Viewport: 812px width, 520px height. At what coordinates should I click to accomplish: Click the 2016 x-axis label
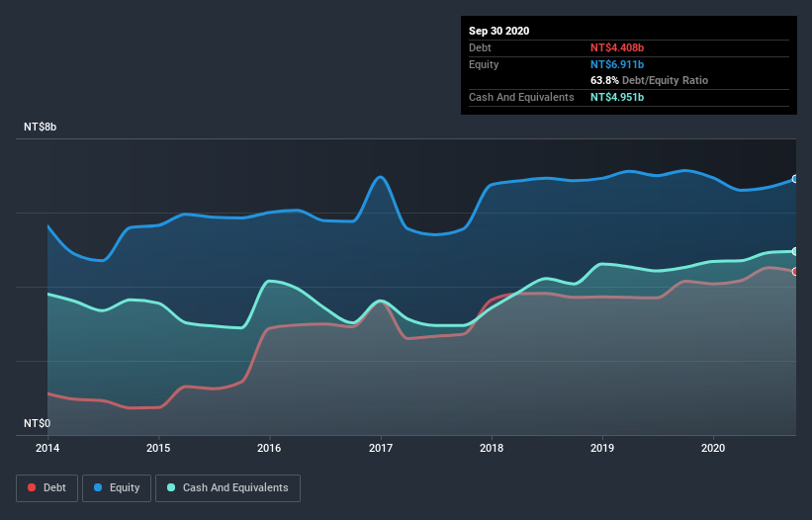[x=269, y=448]
